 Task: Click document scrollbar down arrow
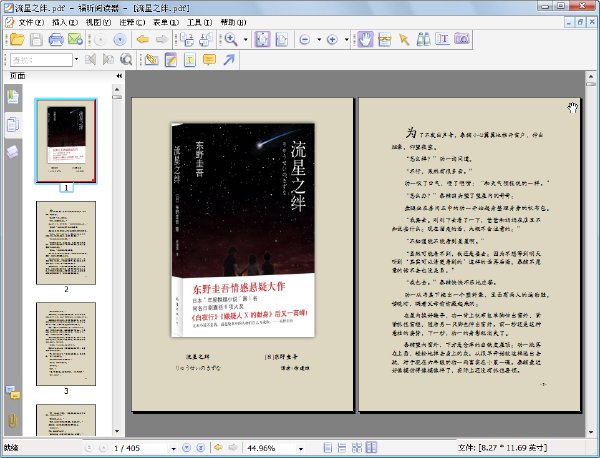590,432
